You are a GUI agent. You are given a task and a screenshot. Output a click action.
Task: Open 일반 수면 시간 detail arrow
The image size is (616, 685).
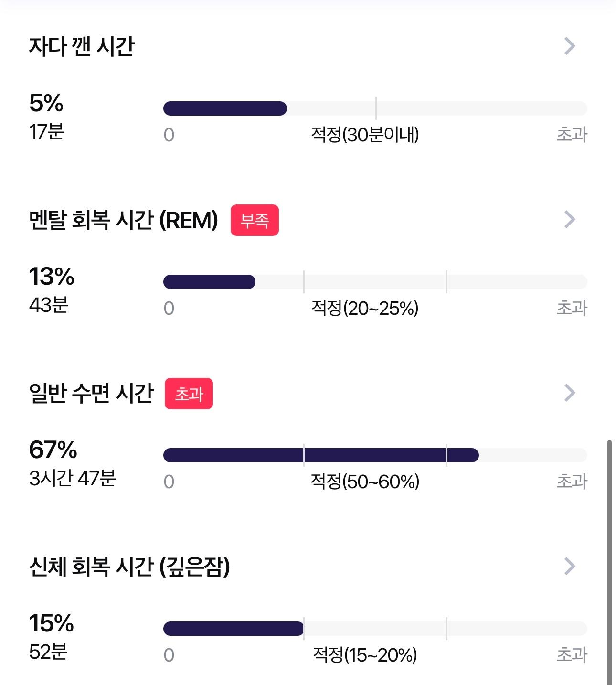[570, 393]
